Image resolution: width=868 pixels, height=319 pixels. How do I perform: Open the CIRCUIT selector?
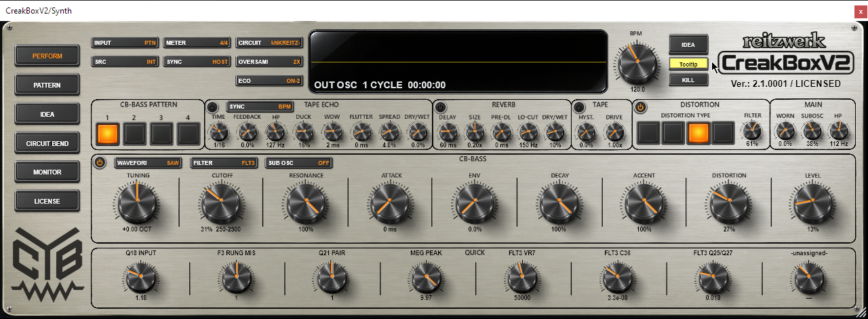coord(269,43)
